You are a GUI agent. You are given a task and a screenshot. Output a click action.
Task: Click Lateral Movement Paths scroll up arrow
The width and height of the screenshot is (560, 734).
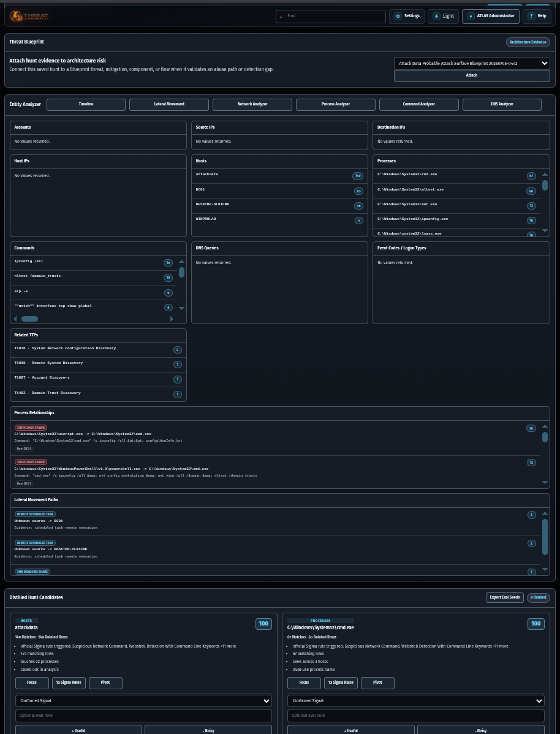click(545, 513)
